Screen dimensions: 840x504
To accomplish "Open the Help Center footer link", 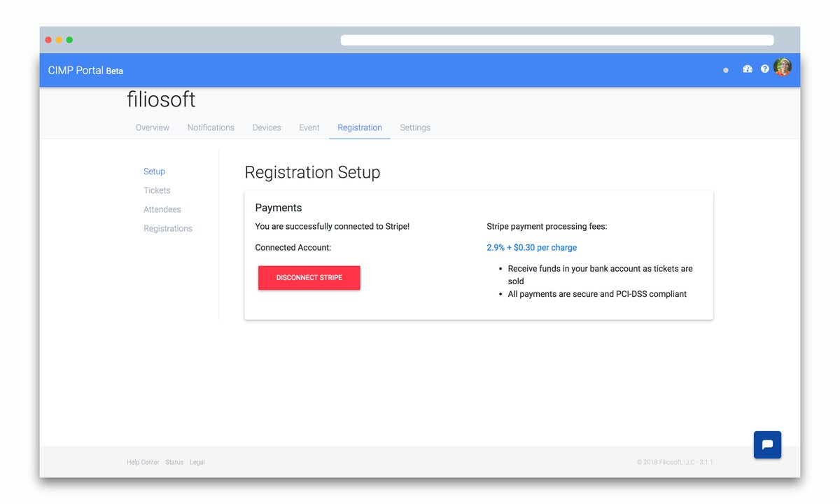I will (143, 462).
